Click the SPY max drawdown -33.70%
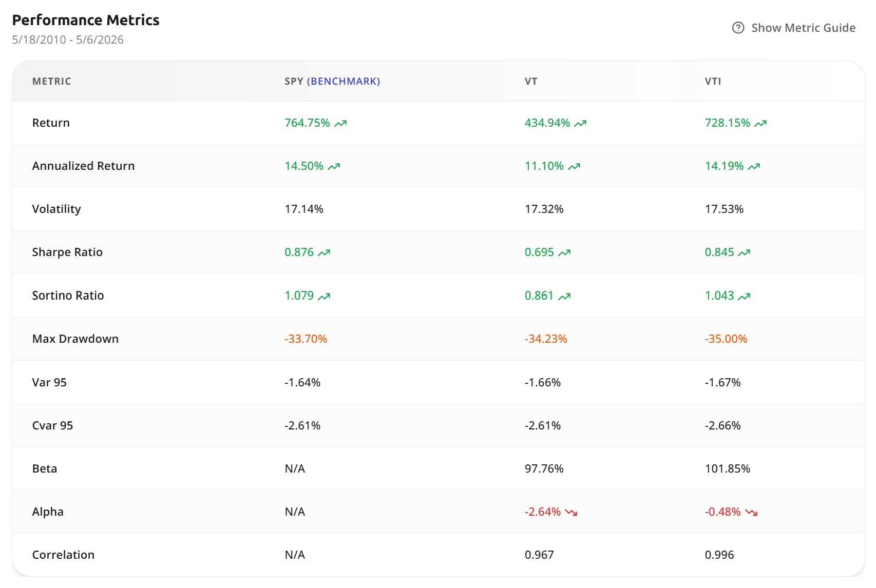 [306, 339]
